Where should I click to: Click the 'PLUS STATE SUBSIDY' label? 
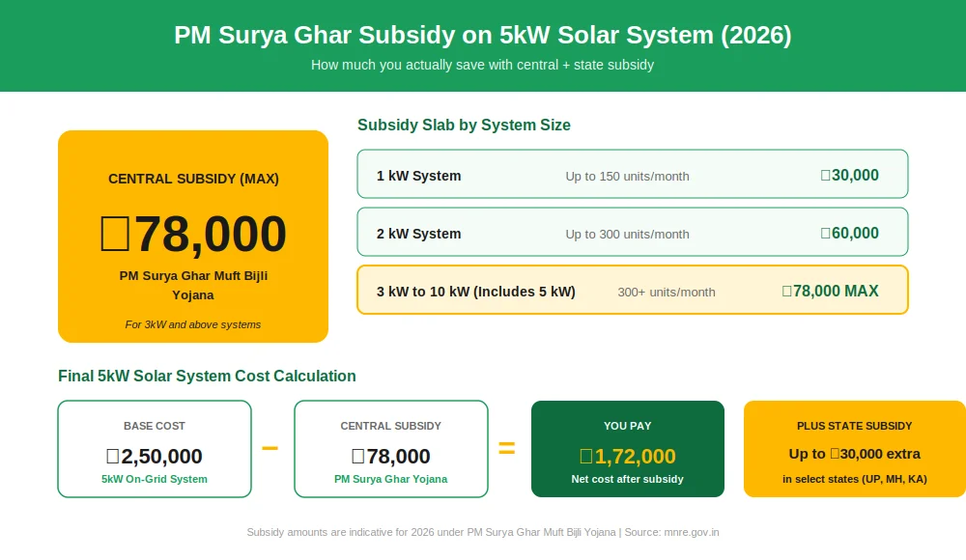855,426
